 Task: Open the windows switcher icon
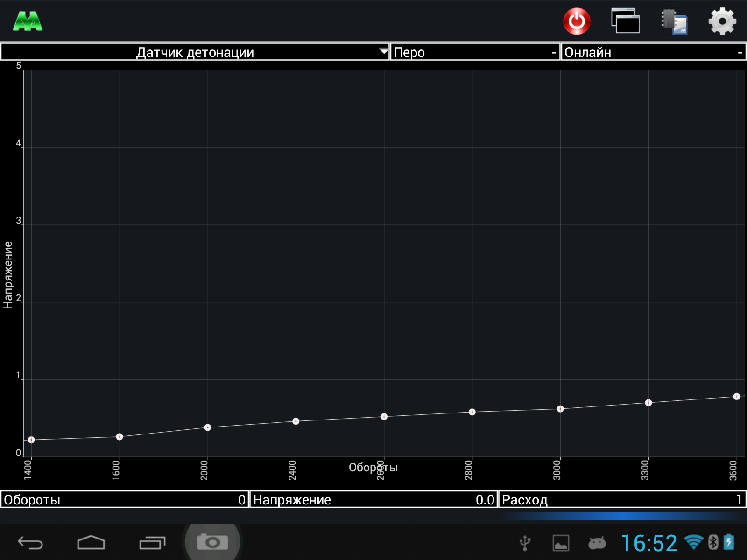(x=625, y=21)
